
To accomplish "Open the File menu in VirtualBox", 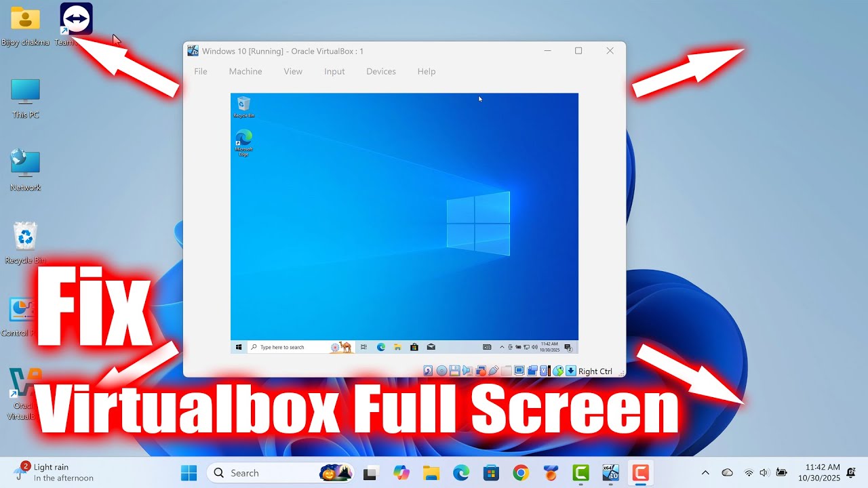I will (x=201, y=71).
